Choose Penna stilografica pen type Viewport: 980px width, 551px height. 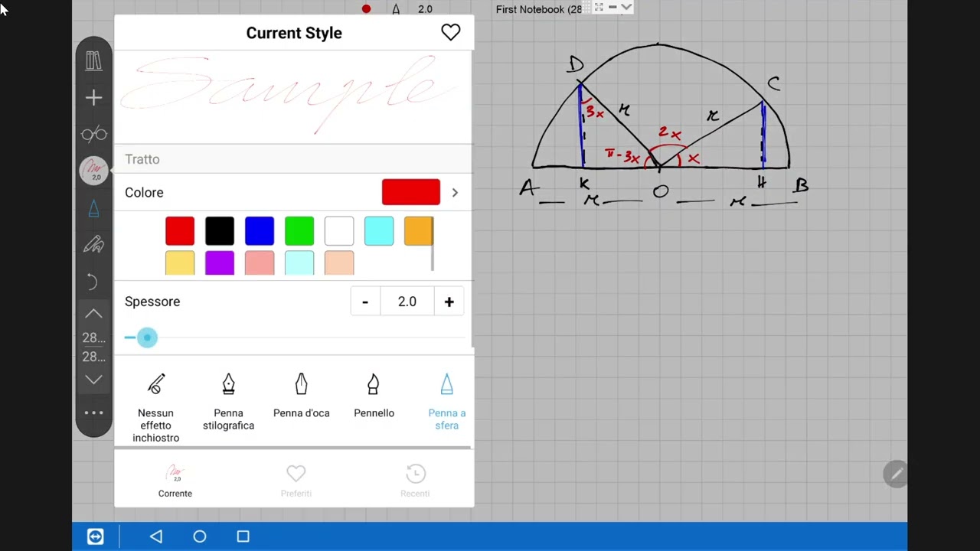click(x=228, y=403)
